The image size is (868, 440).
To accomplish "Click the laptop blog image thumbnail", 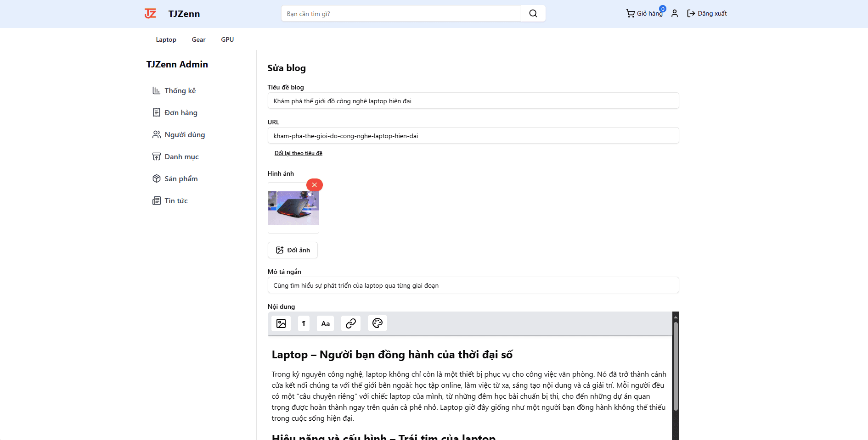I will (293, 208).
